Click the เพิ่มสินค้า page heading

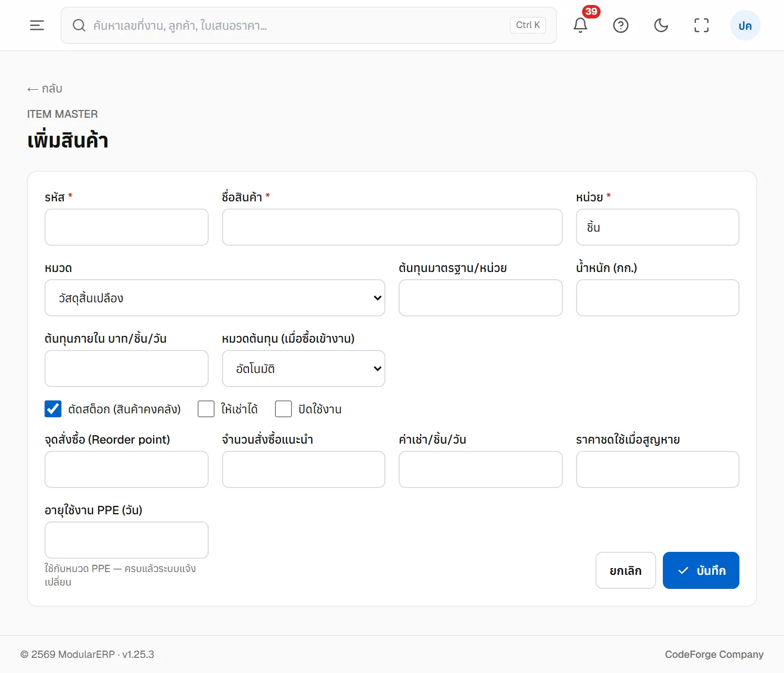click(68, 140)
